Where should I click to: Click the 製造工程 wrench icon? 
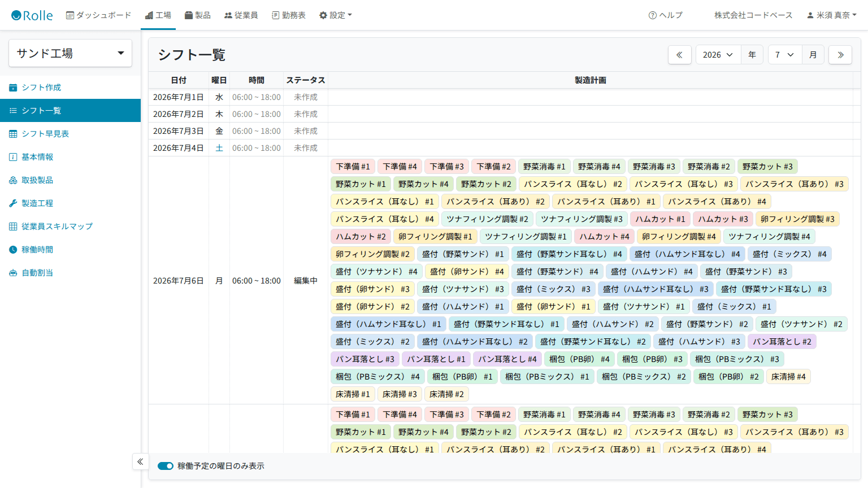coord(13,203)
